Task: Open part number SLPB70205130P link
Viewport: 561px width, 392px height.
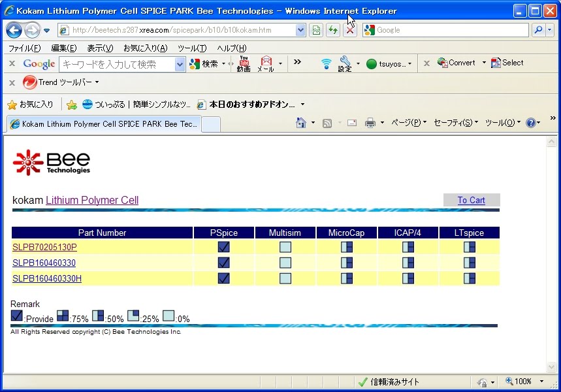Action: pyautogui.click(x=44, y=247)
